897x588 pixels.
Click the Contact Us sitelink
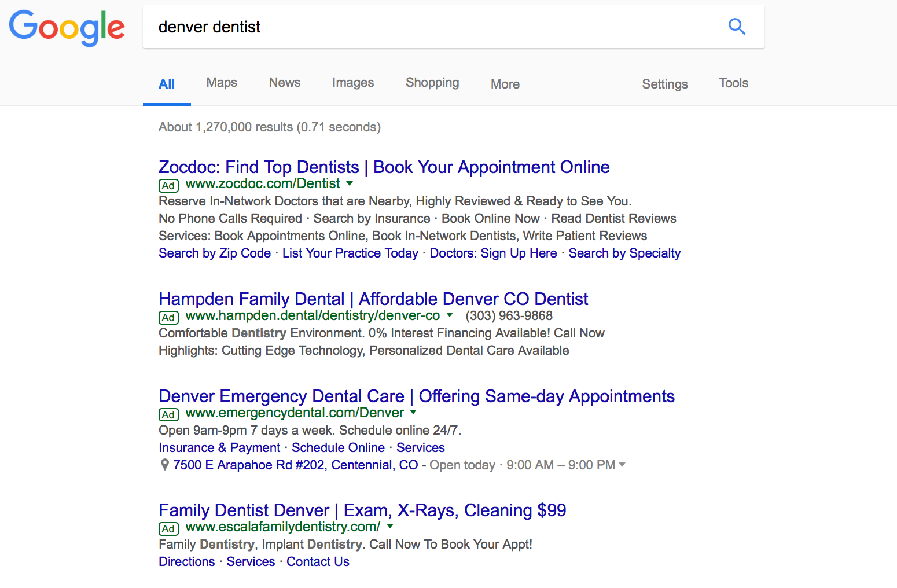318,562
